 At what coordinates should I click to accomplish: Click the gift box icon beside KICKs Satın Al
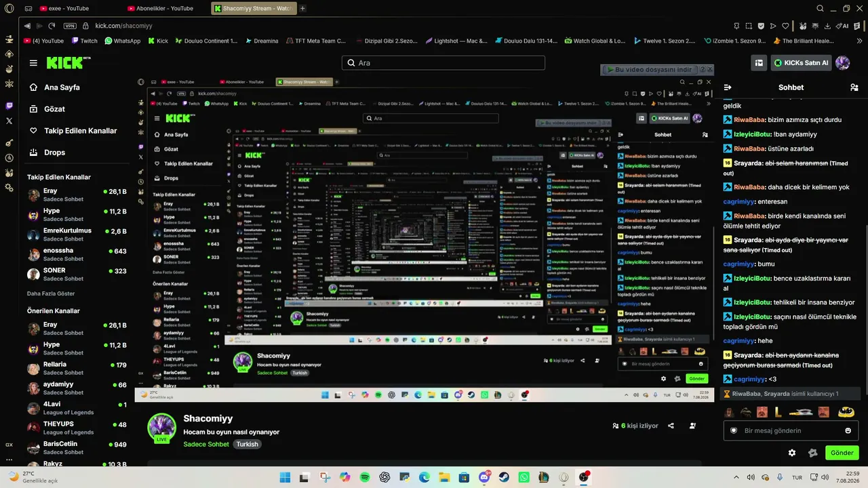759,63
